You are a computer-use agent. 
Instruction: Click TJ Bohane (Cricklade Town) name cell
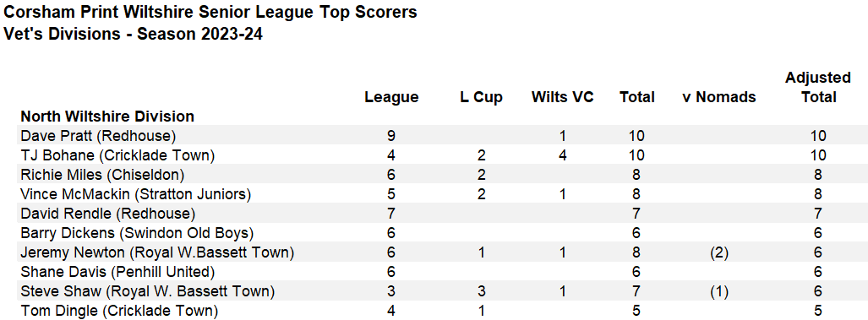pyautogui.click(x=117, y=155)
